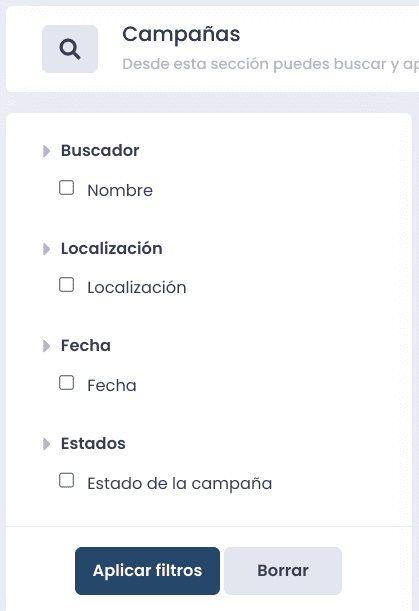Apply filters with Aplicar filtros button
The image size is (419, 611).
(x=147, y=571)
